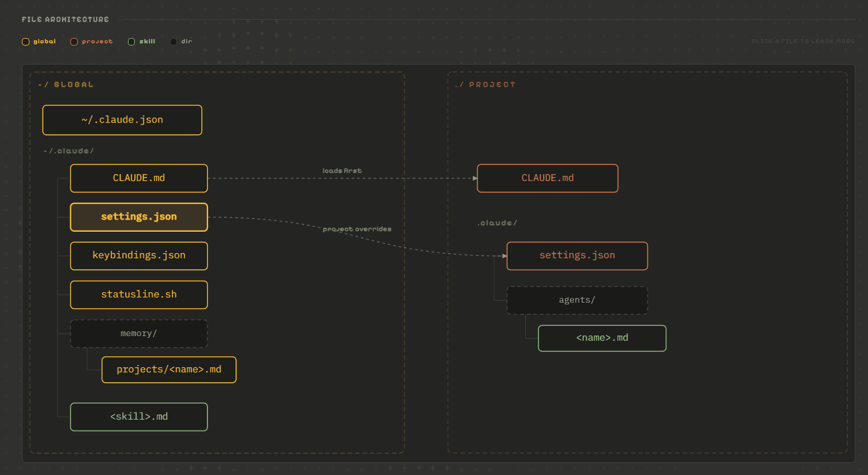Click the orange project legend swatch
This screenshot has width=868, height=475.
(74, 42)
